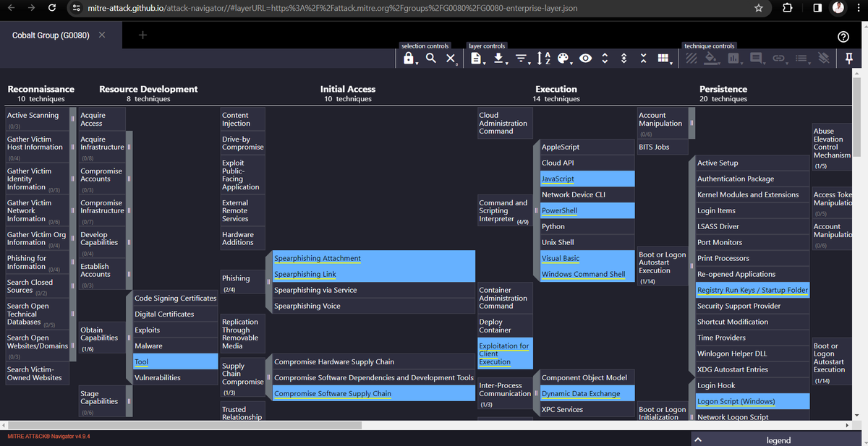Expand annotated sub-techniques via double-diamond icon
The image size is (868, 446).
(624, 59)
